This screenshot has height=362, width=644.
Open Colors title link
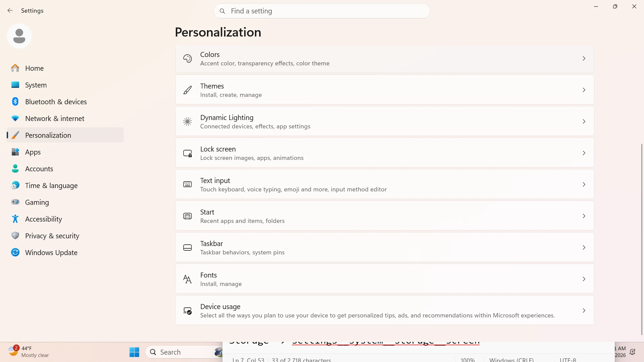(x=210, y=54)
